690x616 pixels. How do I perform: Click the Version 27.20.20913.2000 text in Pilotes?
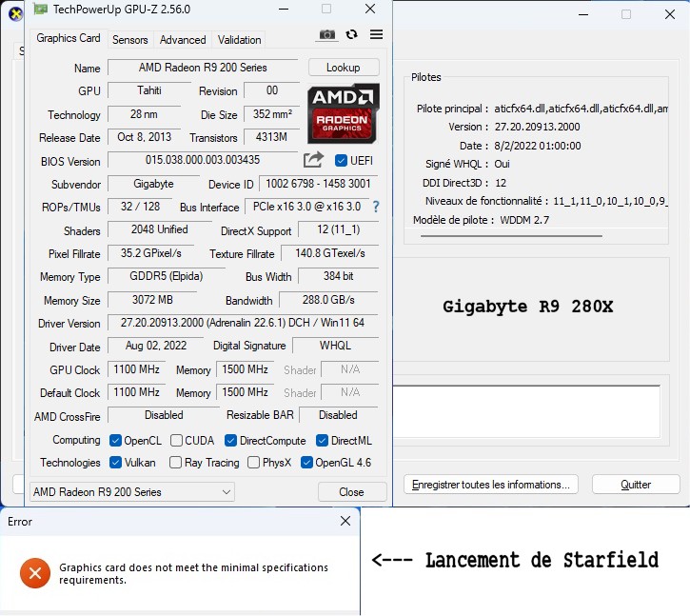(537, 127)
